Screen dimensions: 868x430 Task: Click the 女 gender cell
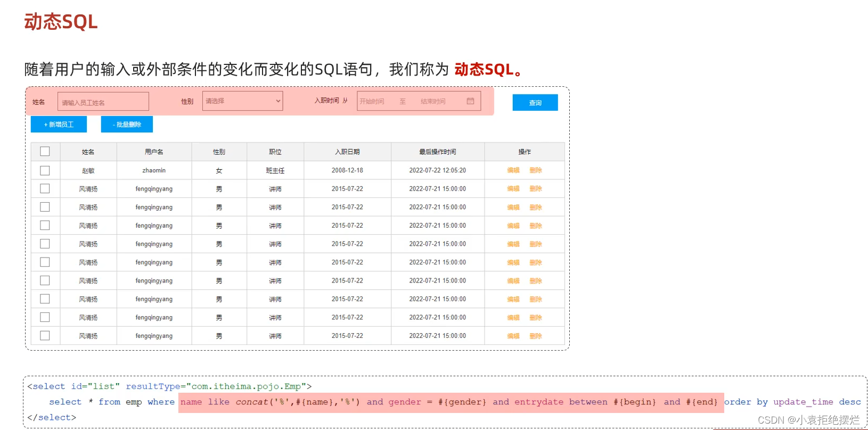(x=219, y=170)
